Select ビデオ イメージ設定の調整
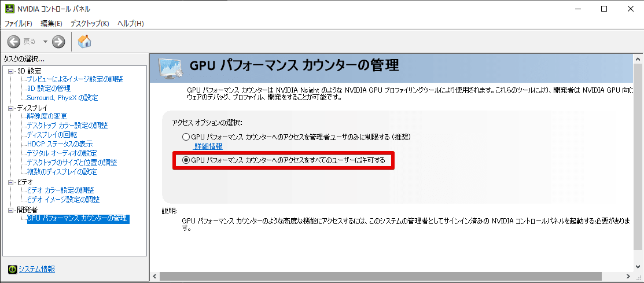 point(63,200)
